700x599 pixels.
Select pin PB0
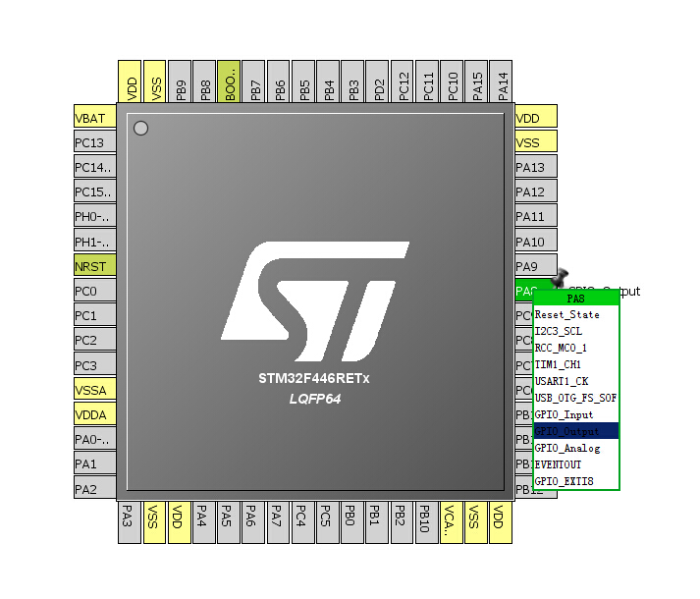pyautogui.click(x=352, y=522)
